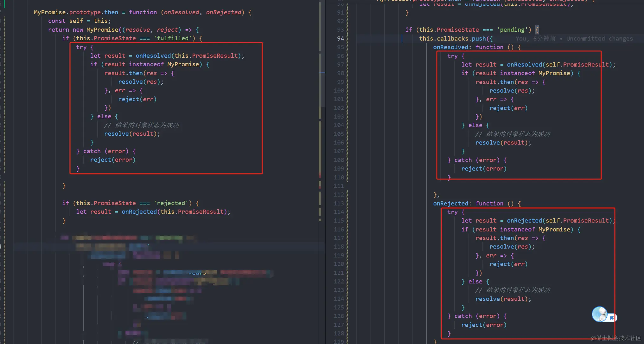The height and width of the screenshot is (344, 644).
Task: Click the 'pending' string on line 93
Action: [x=512, y=30]
